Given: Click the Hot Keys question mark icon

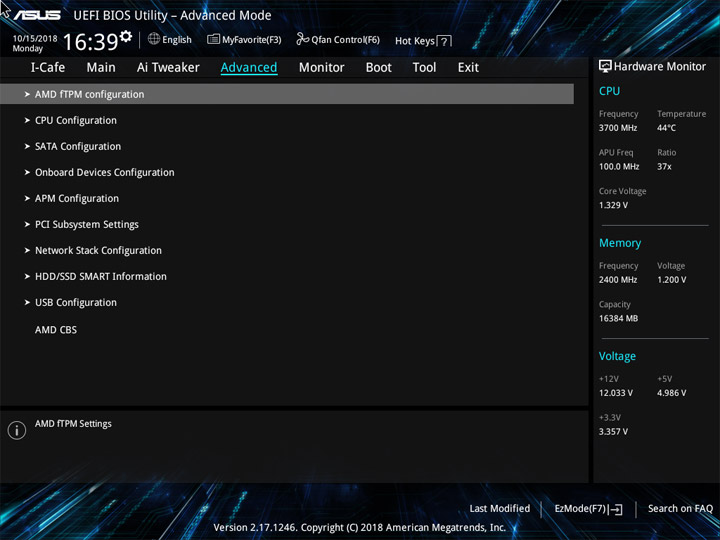Looking at the screenshot, I should coord(444,41).
